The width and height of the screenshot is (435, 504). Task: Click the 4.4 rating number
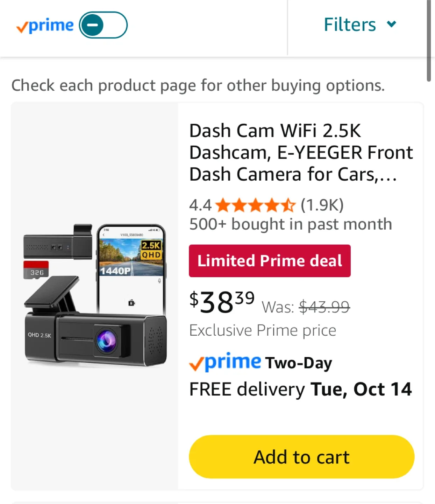[200, 205]
